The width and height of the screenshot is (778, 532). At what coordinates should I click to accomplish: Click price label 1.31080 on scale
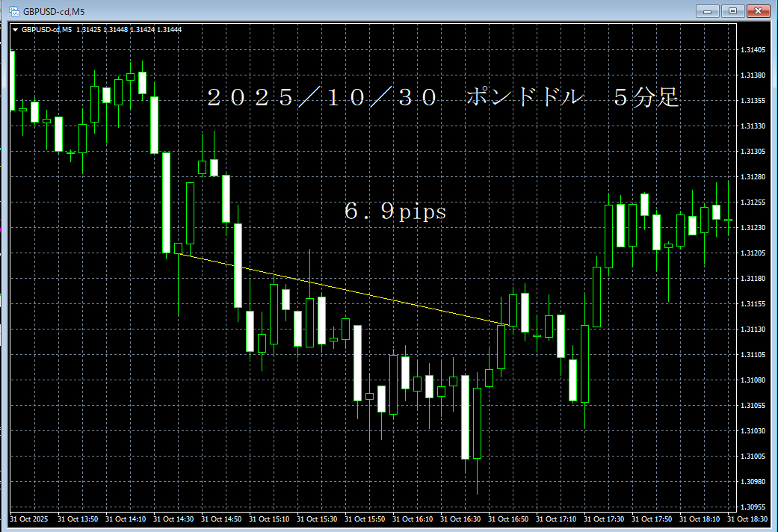(x=753, y=380)
